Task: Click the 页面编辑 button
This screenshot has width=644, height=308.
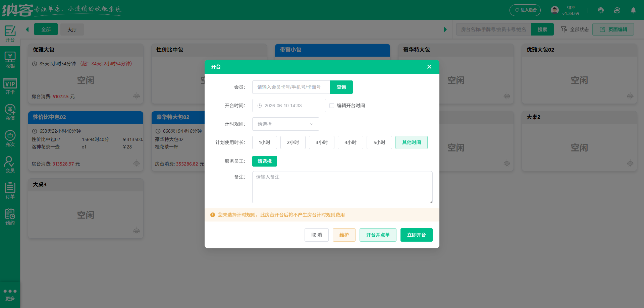Action: point(613,29)
